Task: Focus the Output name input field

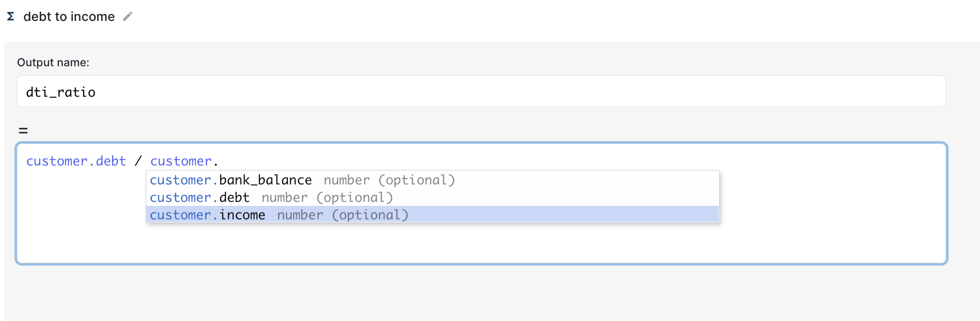Action: 481,92
